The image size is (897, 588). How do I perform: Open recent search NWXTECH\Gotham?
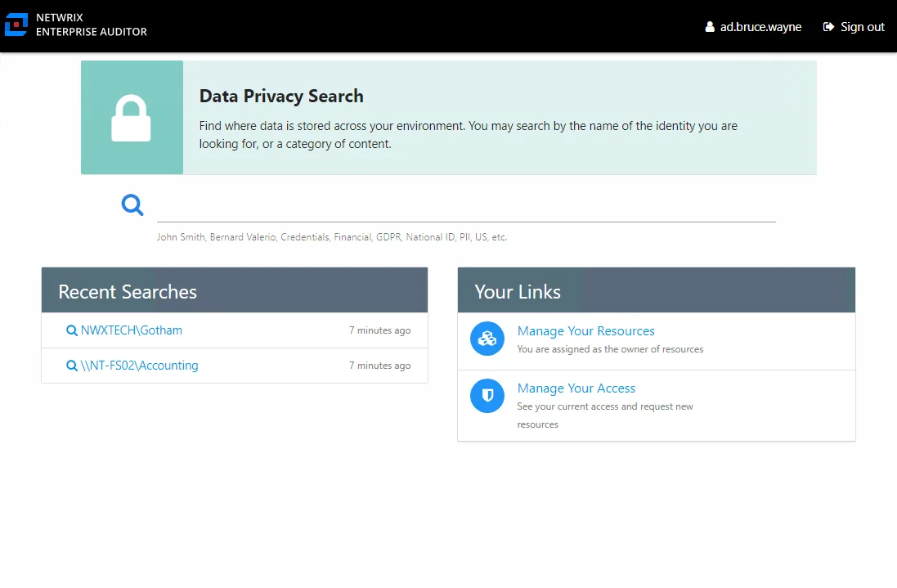pos(131,330)
